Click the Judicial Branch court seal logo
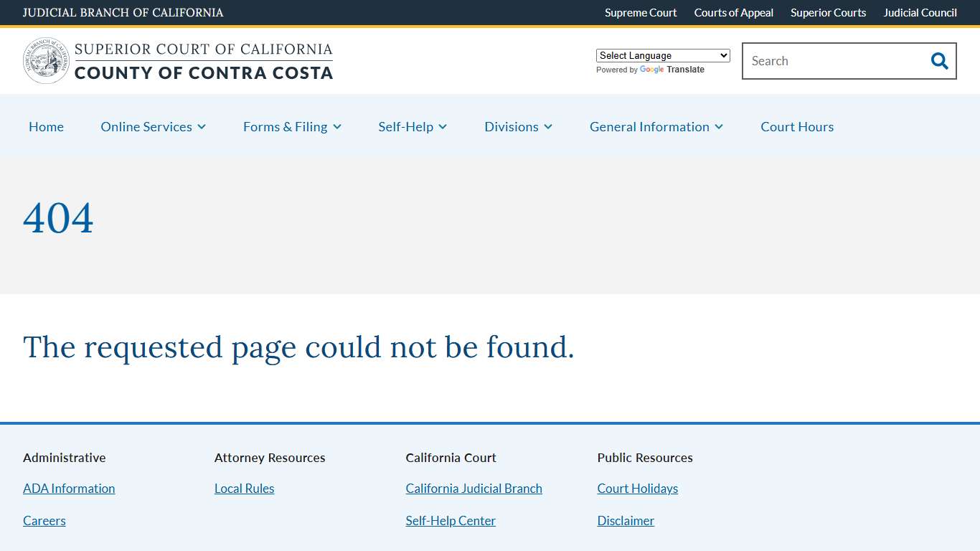 (x=45, y=60)
